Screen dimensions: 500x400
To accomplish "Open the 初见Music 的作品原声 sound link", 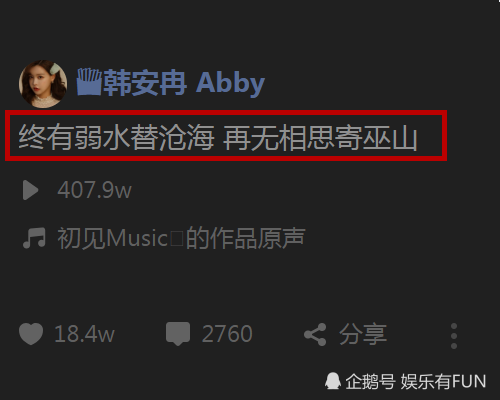I will [x=181, y=238].
